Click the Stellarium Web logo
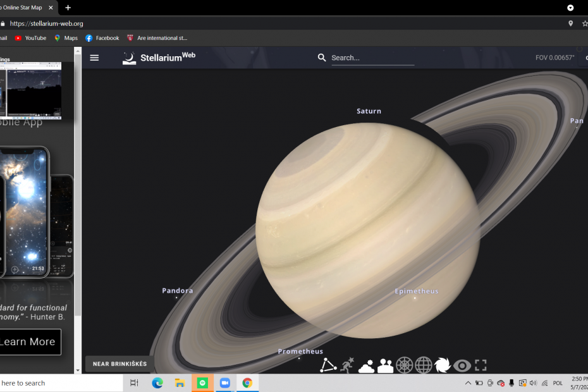 point(159,58)
